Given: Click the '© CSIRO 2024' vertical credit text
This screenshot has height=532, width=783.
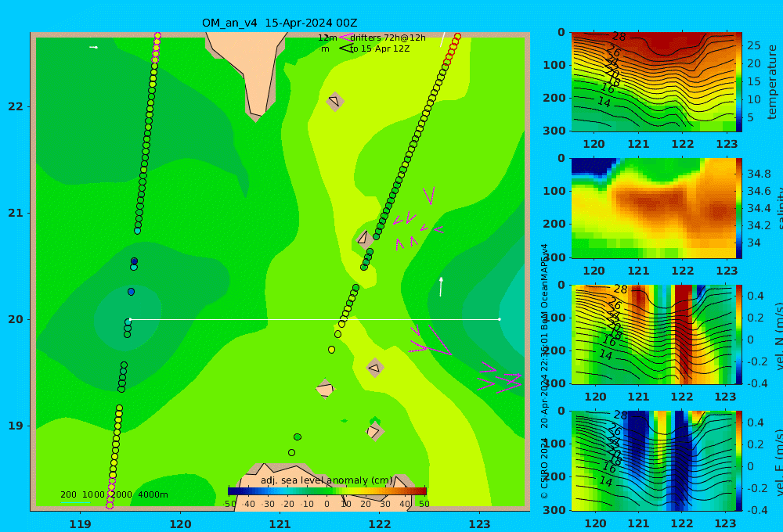Looking at the screenshot, I should pyautogui.click(x=544, y=469).
